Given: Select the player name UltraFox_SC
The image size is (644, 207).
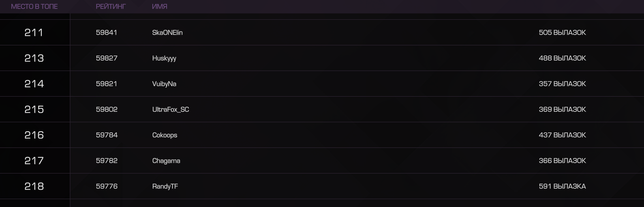Looking at the screenshot, I should coord(171,110).
